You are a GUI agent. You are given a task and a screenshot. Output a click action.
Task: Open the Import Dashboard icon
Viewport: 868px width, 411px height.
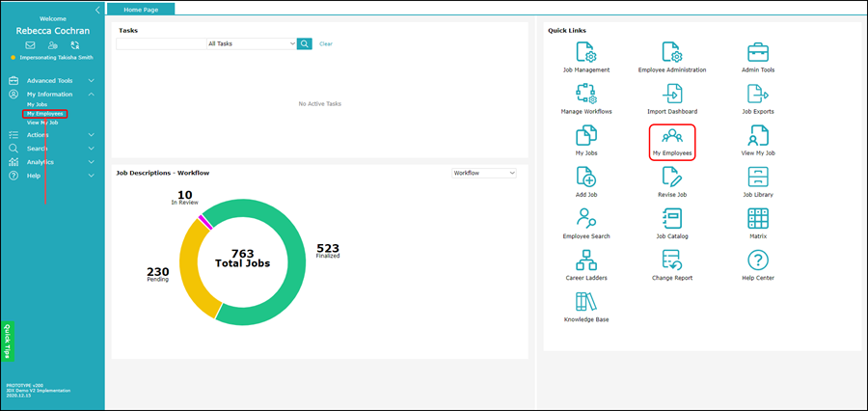pos(672,94)
